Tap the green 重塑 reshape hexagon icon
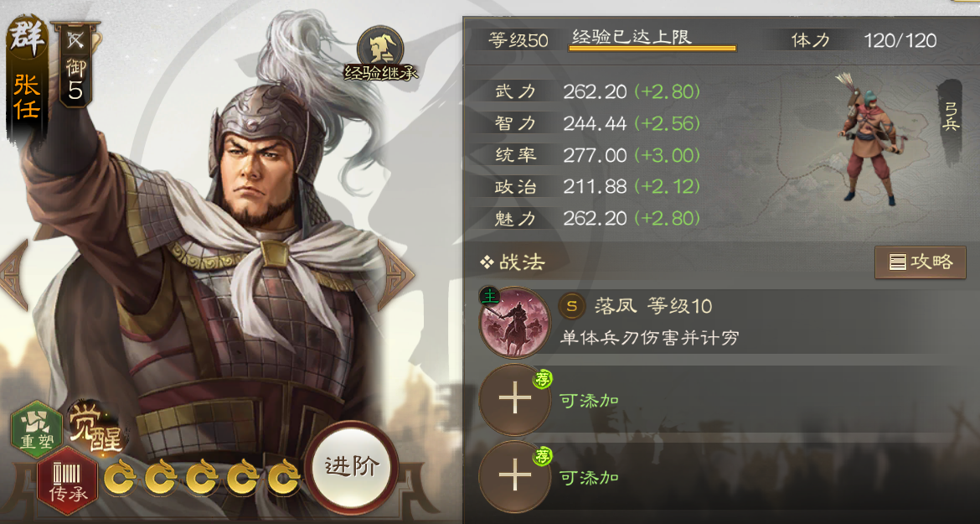 click(x=37, y=429)
